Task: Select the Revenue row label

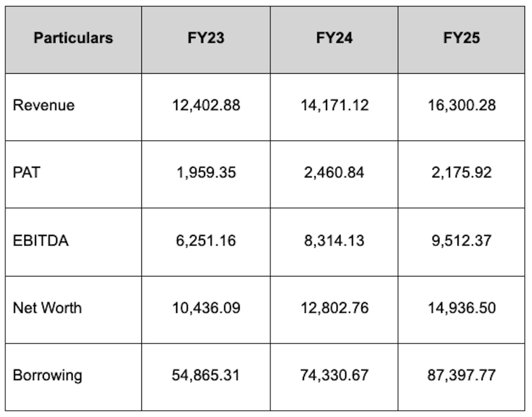Action: click(x=43, y=106)
